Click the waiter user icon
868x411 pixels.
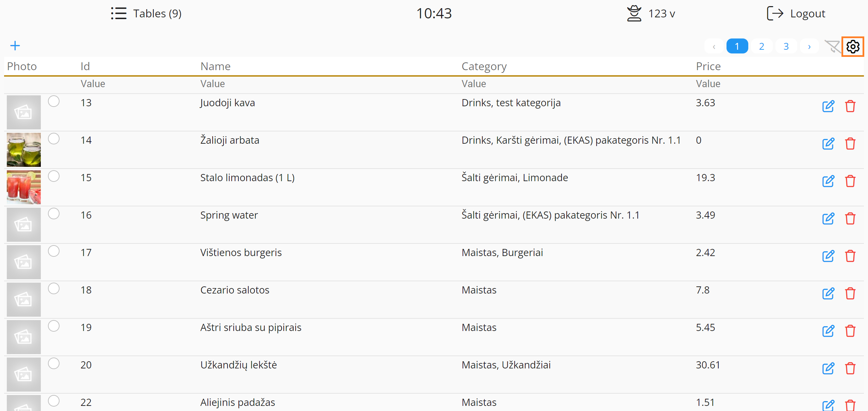[634, 14]
